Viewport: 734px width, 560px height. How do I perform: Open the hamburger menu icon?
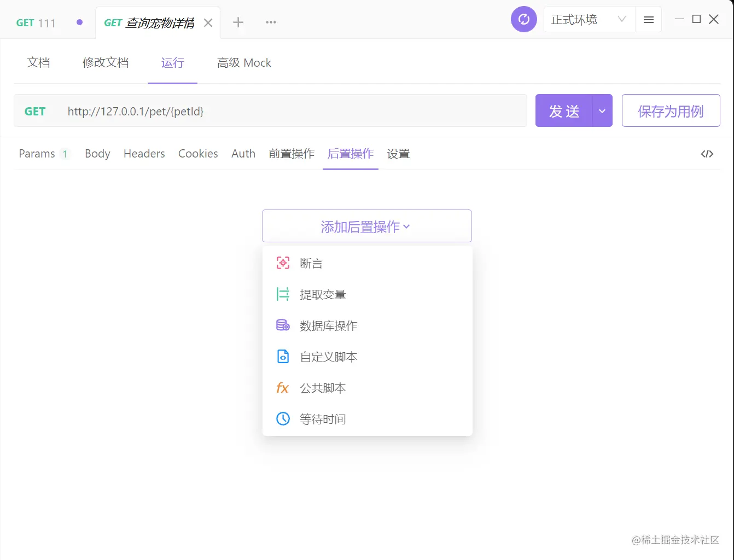tap(649, 20)
